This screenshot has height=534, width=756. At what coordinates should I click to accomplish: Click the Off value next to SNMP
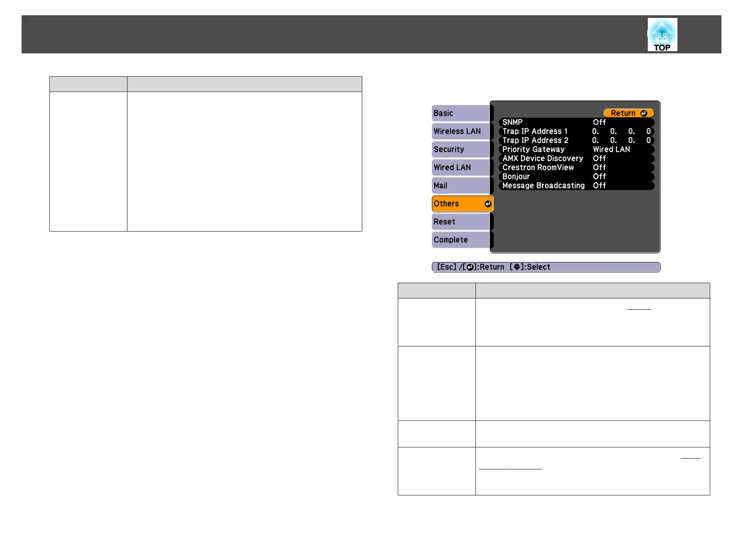[x=599, y=122]
